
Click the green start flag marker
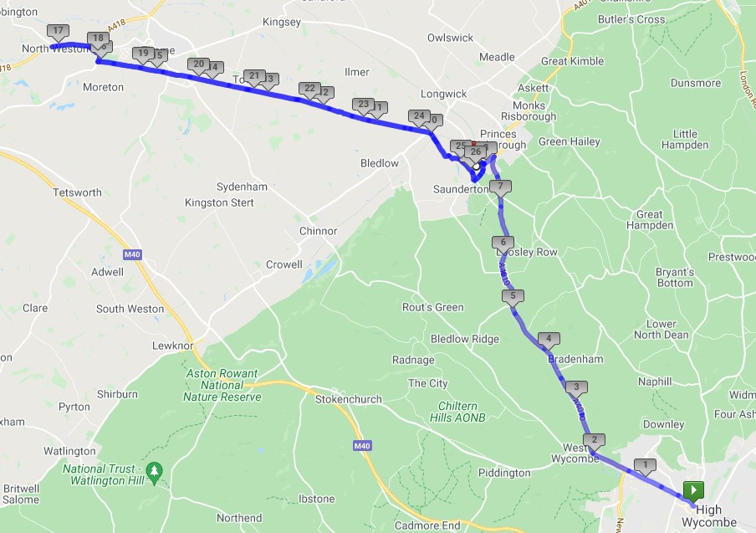click(693, 491)
